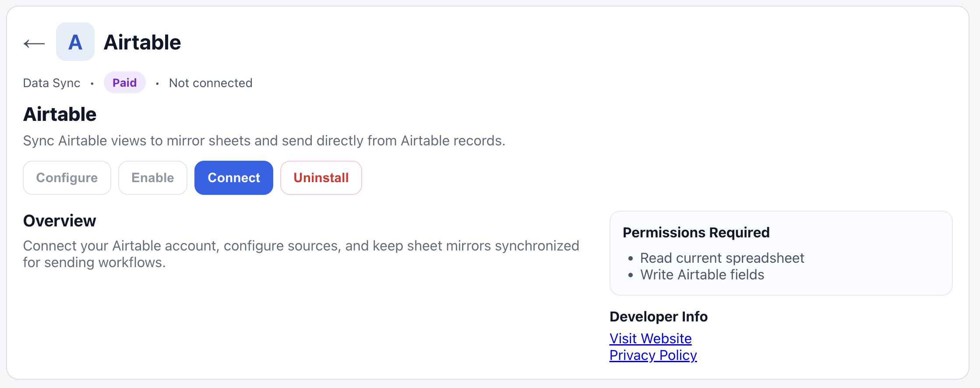Uninstall the Airtable integration

pos(321,178)
